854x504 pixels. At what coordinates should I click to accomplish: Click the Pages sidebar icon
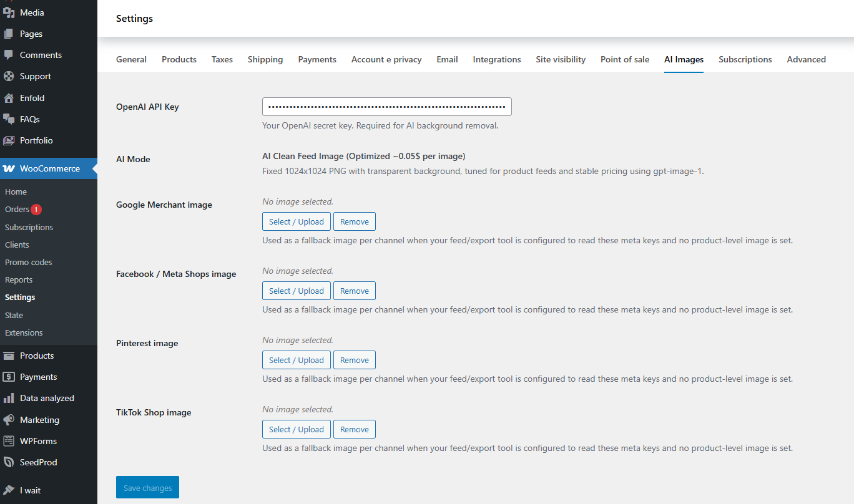(x=9, y=34)
